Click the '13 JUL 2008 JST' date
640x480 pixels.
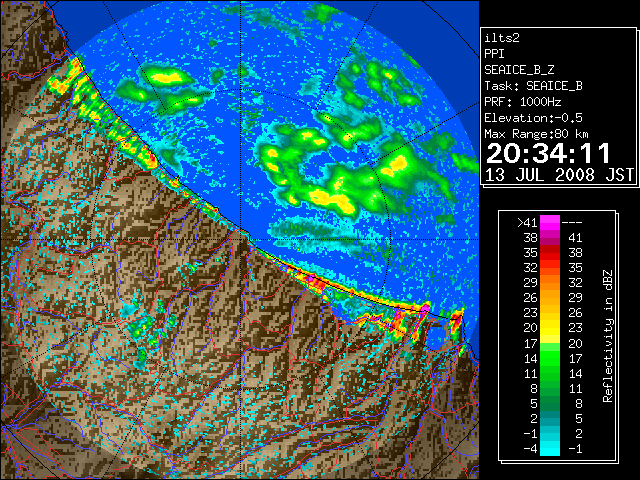point(559,175)
